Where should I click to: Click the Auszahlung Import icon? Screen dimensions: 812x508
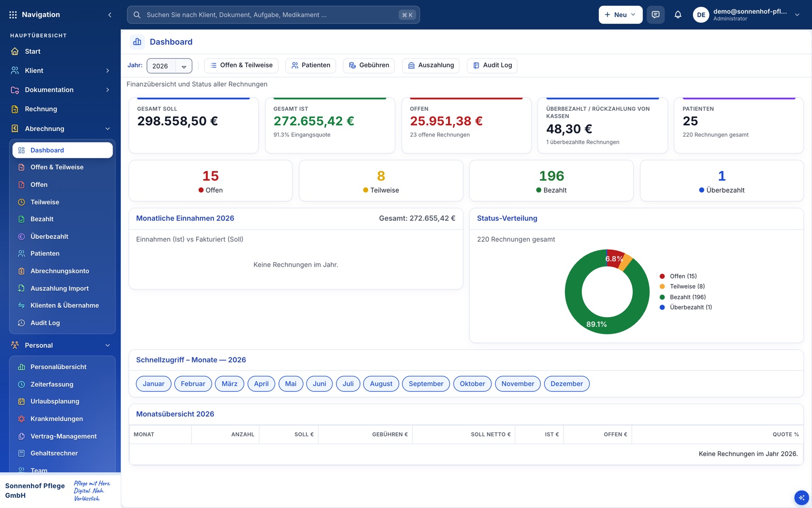coord(21,288)
